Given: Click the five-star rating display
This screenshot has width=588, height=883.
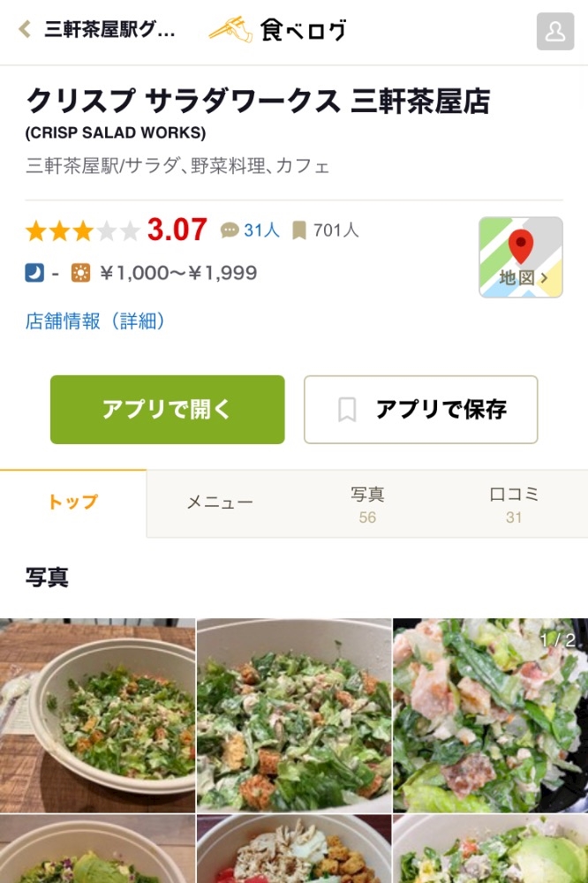Looking at the screenshot, I should (x=83, y=231).
